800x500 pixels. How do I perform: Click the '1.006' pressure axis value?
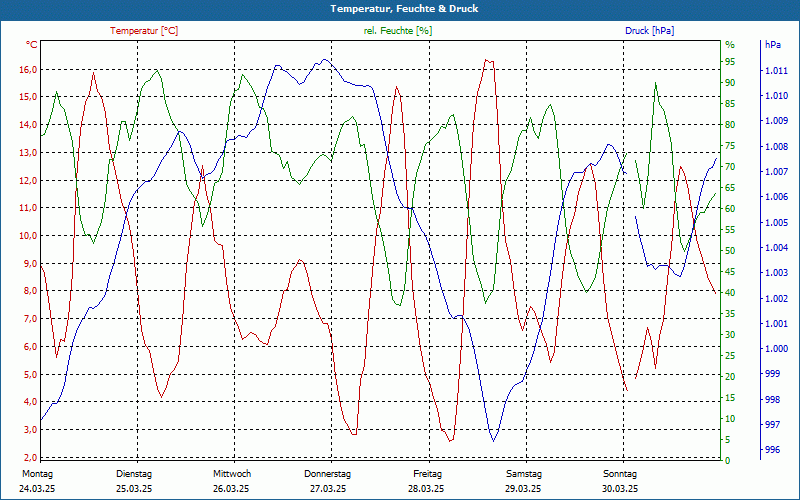(x=777, y=197)
